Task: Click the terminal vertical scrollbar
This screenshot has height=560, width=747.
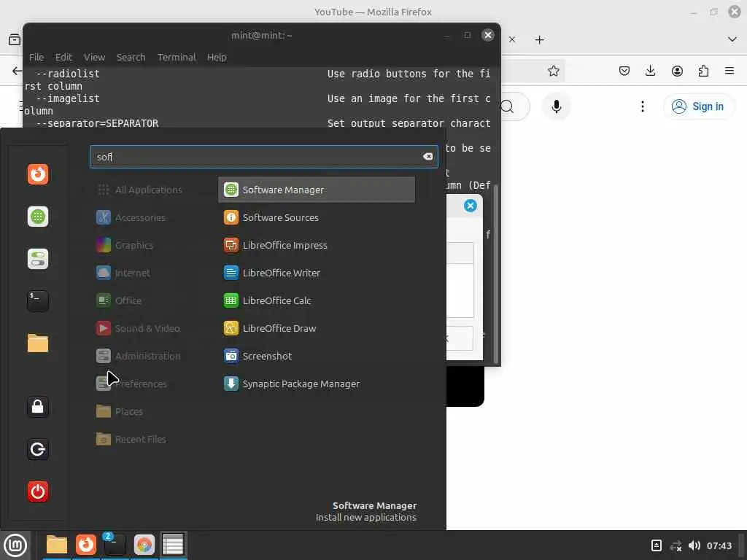Action: click(495, 274)
